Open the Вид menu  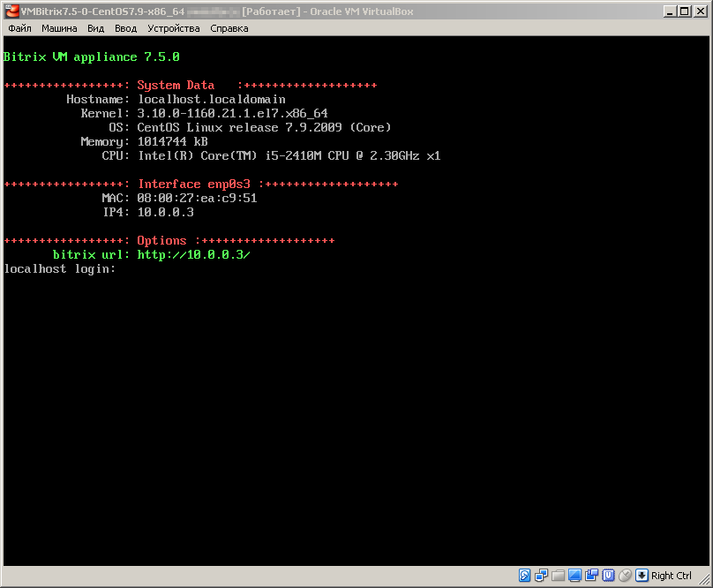(x=95, y=28)
